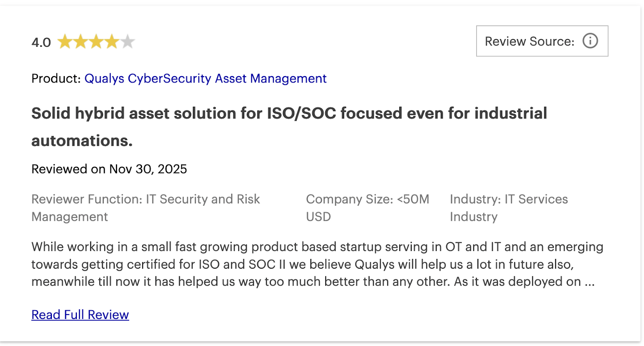This screenshot has width=644, height=346.
Task: Click the Product label before the link
Action: coord(55,79)
